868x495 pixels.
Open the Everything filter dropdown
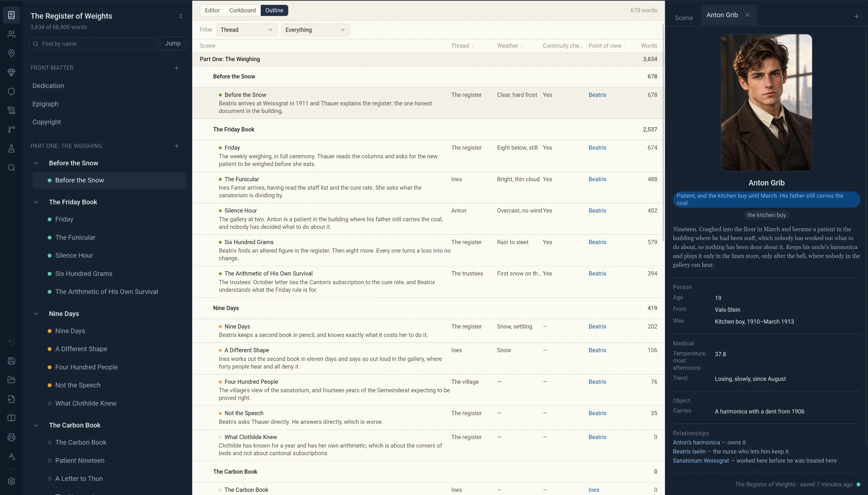[315, 30]
